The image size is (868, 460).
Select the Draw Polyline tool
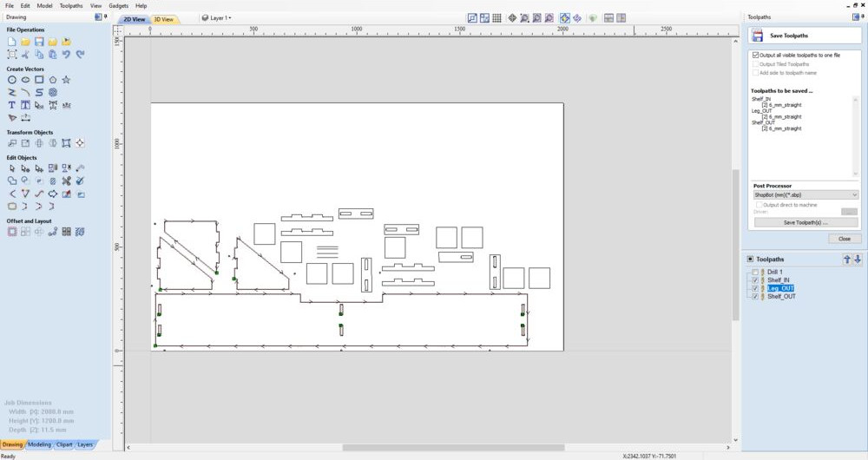(11, 93)
